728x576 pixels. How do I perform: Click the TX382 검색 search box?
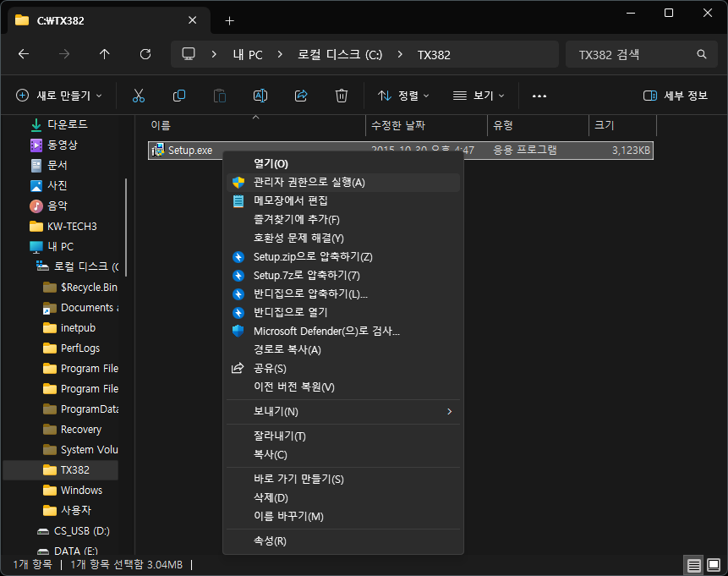pyautogui.click(x=641, y=54)
